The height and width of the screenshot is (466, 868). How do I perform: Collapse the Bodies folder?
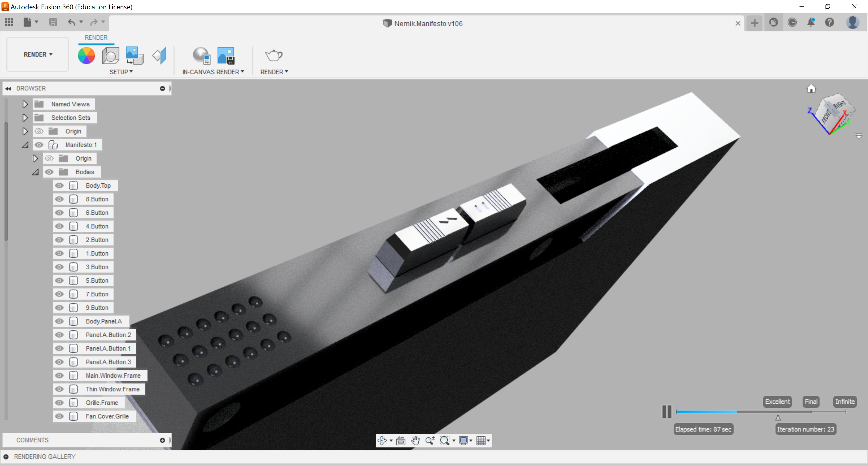coord(35,172)
